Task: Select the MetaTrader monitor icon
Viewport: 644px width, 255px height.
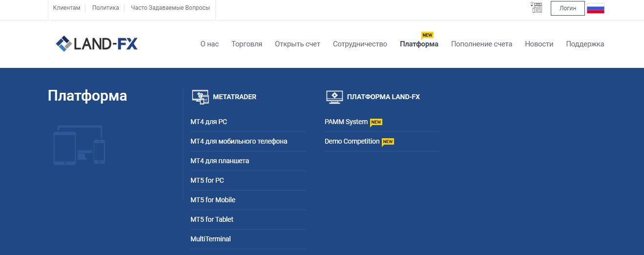Action: coord(200,97)
